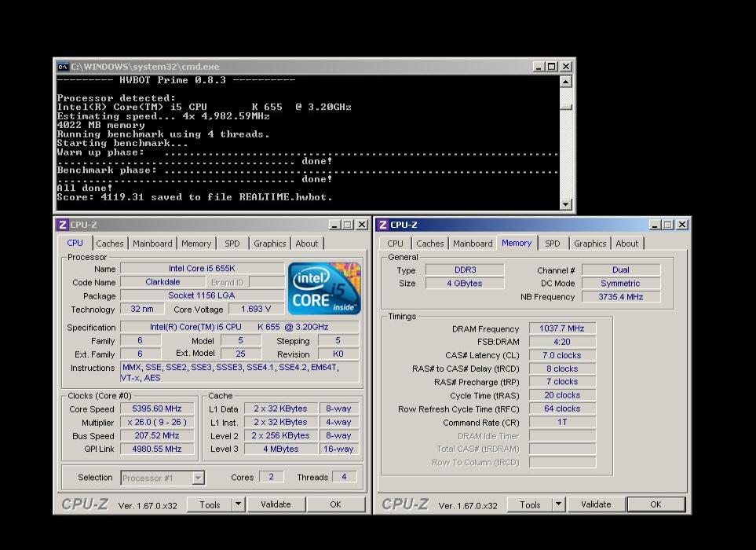Open Mainboard tab in right CPU-Z window
Screen dimensions: 756x550
(x=473, y=244)
